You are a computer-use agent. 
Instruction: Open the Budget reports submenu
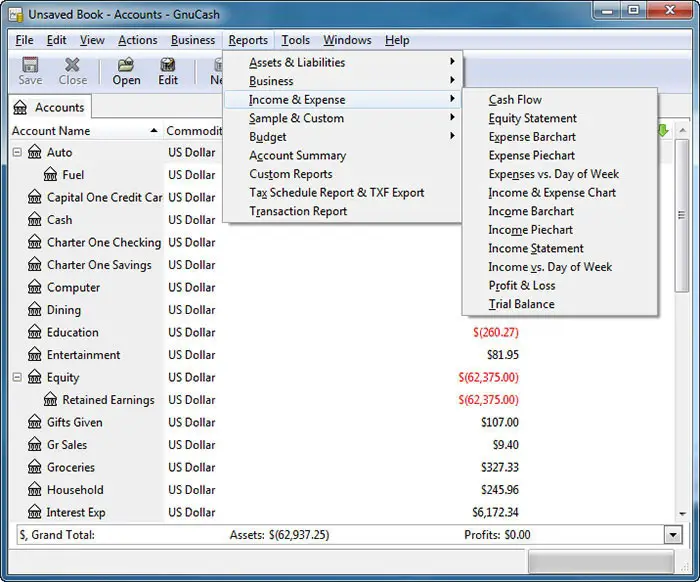(x=343, y=137)
